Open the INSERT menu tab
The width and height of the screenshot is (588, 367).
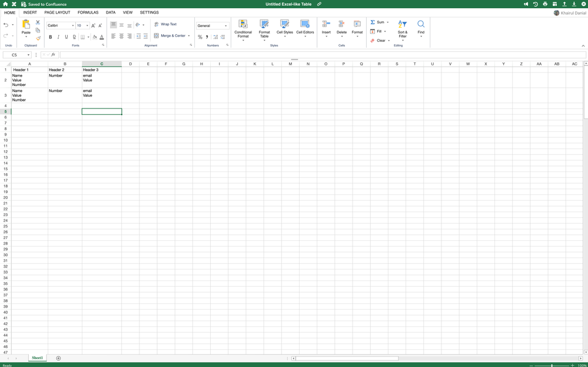click(x=30, y=12)
